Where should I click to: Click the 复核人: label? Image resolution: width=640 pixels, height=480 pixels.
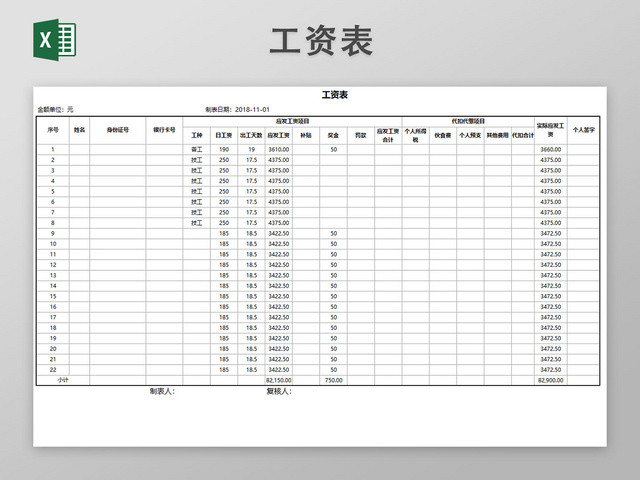tap(279, 391)
